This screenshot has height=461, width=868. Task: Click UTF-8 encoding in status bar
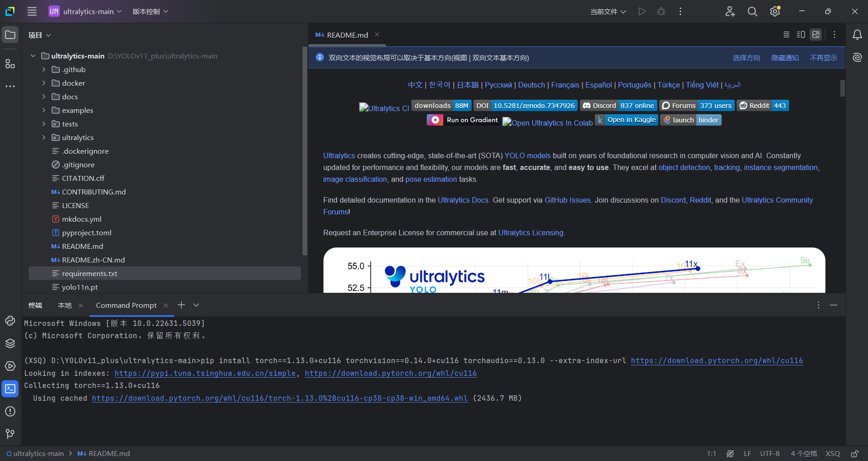(770, 454)
